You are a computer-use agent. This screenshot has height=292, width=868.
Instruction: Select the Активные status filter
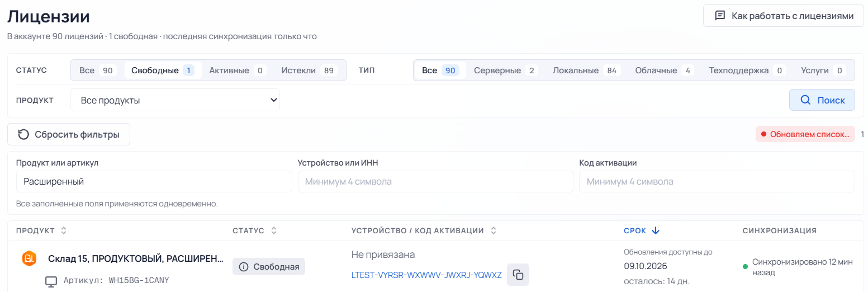(238, 70)
